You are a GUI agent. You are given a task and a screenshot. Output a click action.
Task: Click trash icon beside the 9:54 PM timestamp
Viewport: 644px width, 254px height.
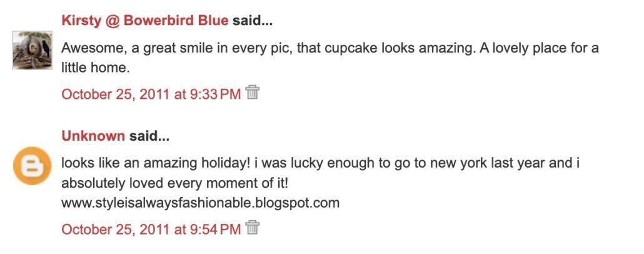point(253,228)
